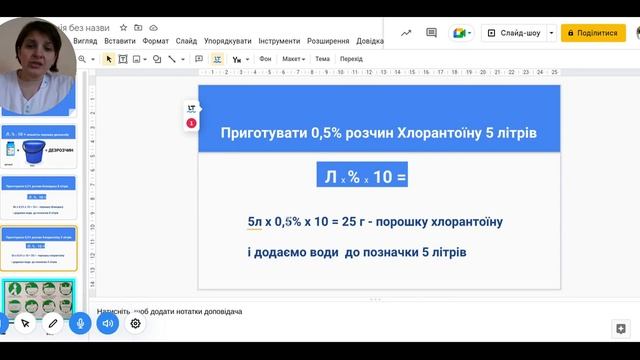
Task: Star the presentation with the star icon
Action: [123, 28]
